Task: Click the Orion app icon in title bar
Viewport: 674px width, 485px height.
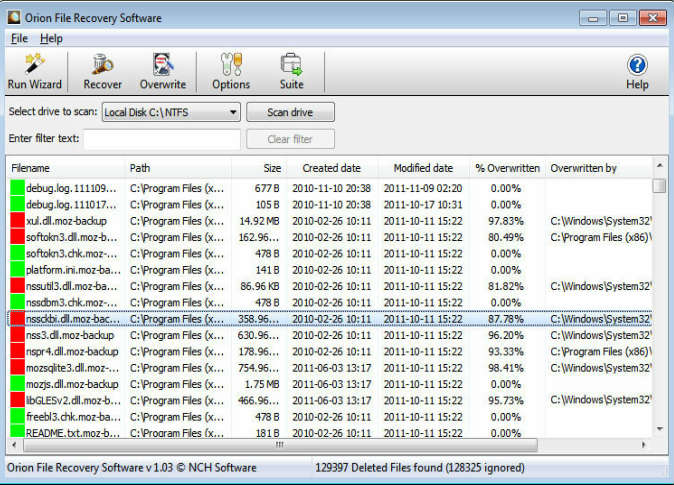Action: (13, 18)
